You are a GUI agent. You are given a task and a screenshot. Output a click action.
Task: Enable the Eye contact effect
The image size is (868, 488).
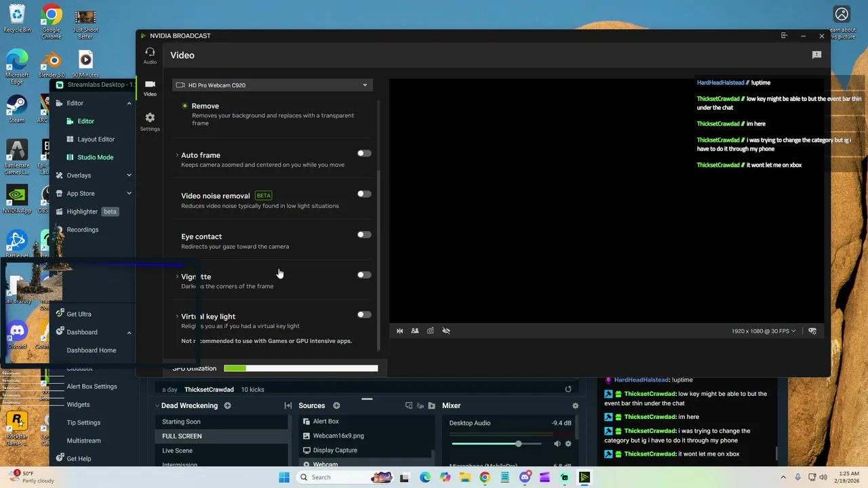[x=364, y=235]
